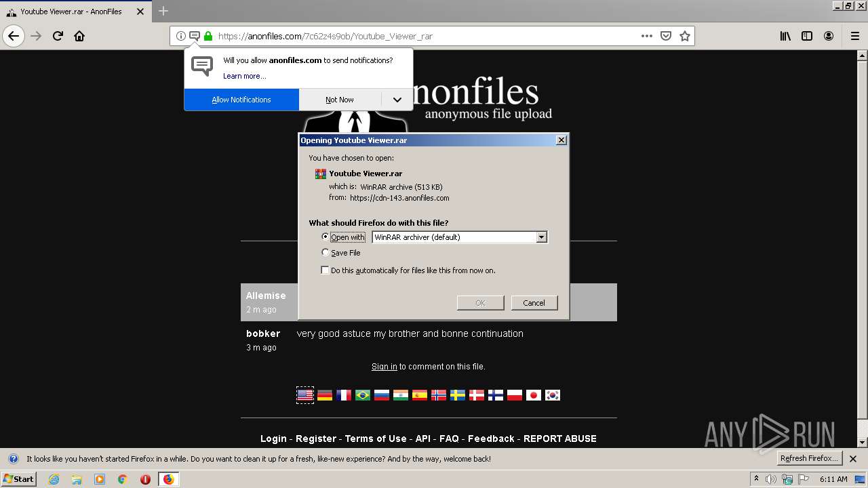Cancel the Opening Youtube Viewer.rar dialog
The height and width of the screenshot is (488, 868).
pyautogui.click(x=534, y=303)
